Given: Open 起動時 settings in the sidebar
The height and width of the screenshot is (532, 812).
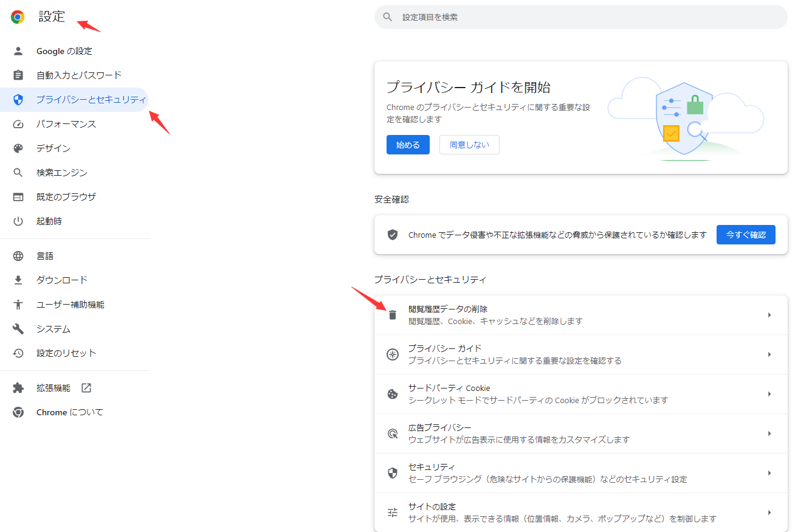Looking at the screenshot, I should click(x=74, y=221).
